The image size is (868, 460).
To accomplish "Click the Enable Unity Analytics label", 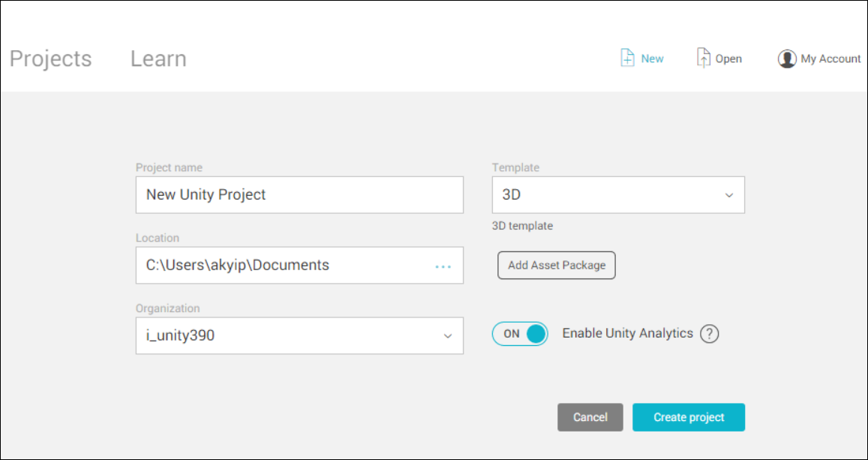I will click(x=628, y=333).
